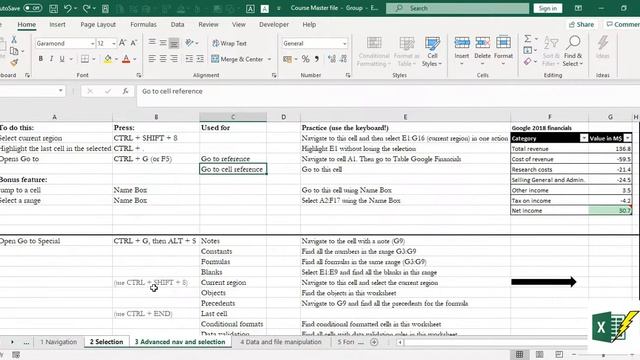The image size is (640, 360).
Task: Toggle the AutoSave switch
Action: pyautogui.click(x=32, y=8)
